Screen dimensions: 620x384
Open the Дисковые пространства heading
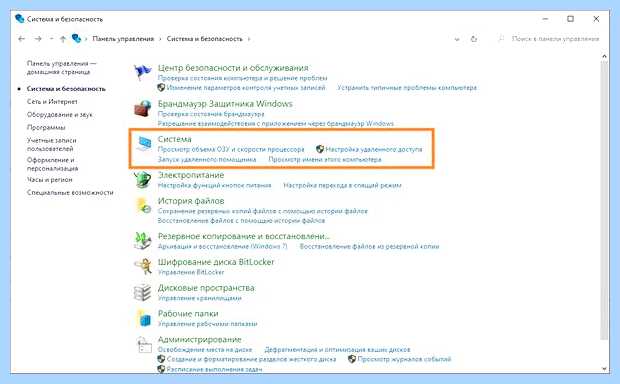[206, 288]
